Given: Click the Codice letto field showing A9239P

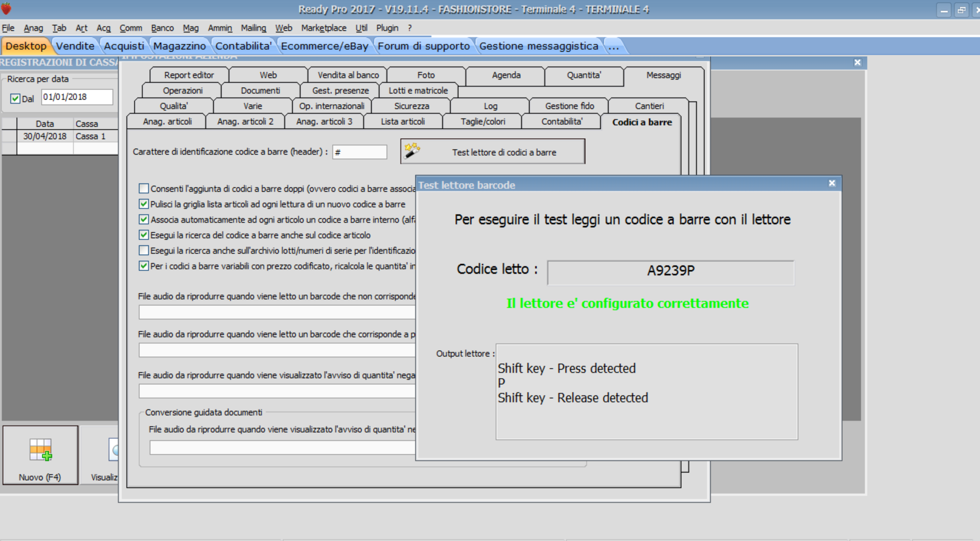Looking at the screenshot, I should click(670, 272).
